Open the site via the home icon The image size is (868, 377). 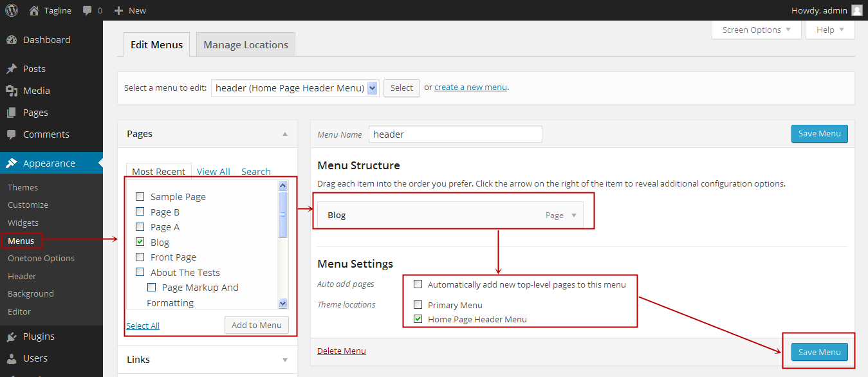33,10
